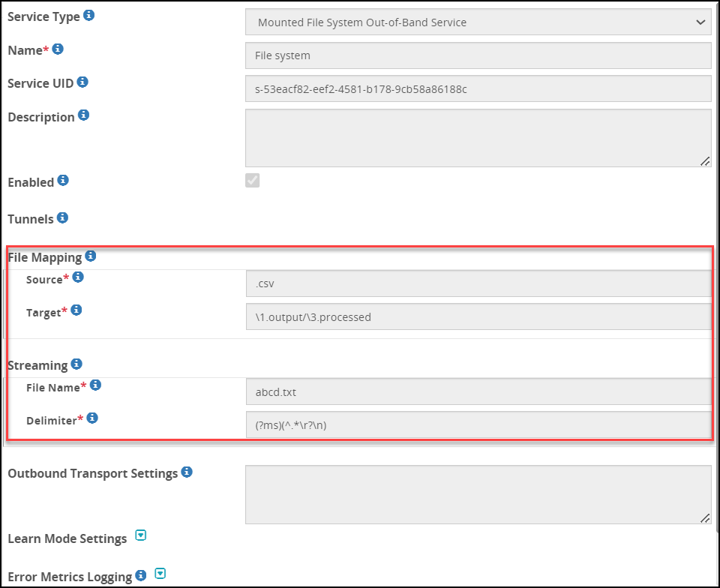Click Outbound Transport Settings text area
Viewport: 720px width, 588px height.
(478, 495)
